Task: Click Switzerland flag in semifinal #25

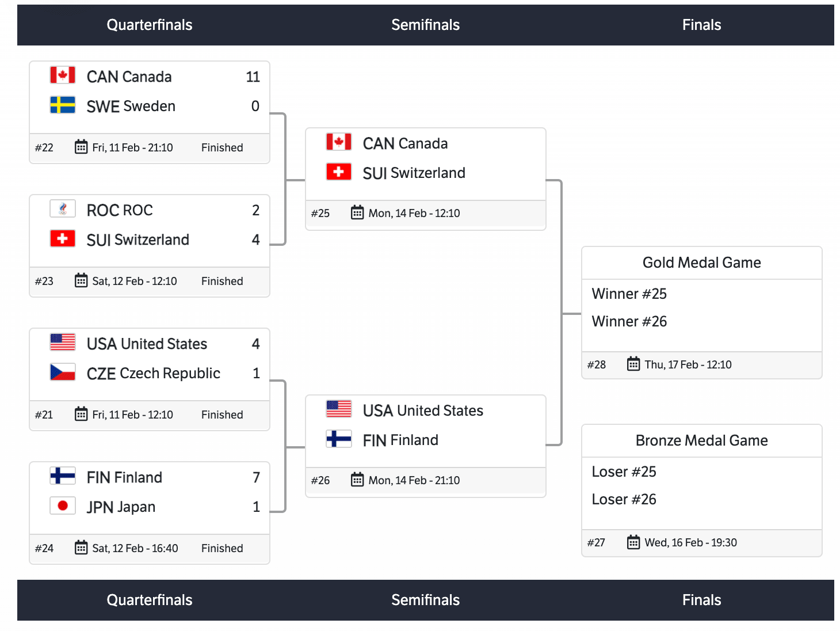Action: click(x=338, y=172)
